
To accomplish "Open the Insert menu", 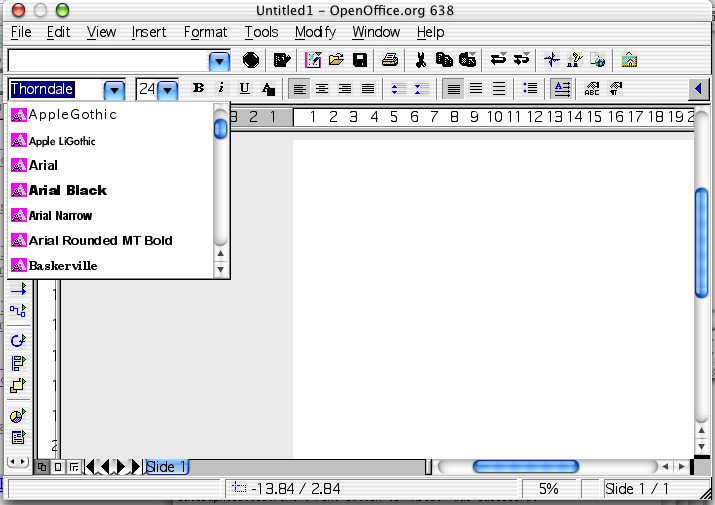I will (x=149, y=32).
